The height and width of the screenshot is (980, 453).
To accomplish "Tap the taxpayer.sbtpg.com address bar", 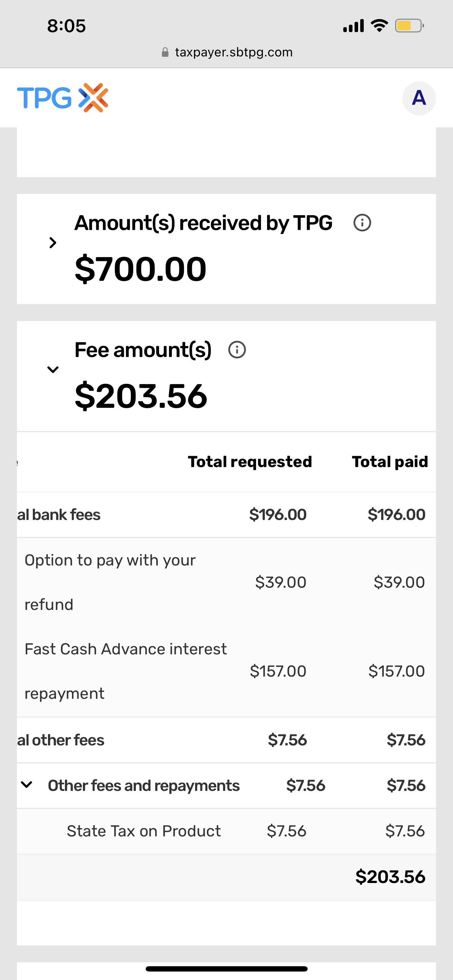I will click(234, 52).
